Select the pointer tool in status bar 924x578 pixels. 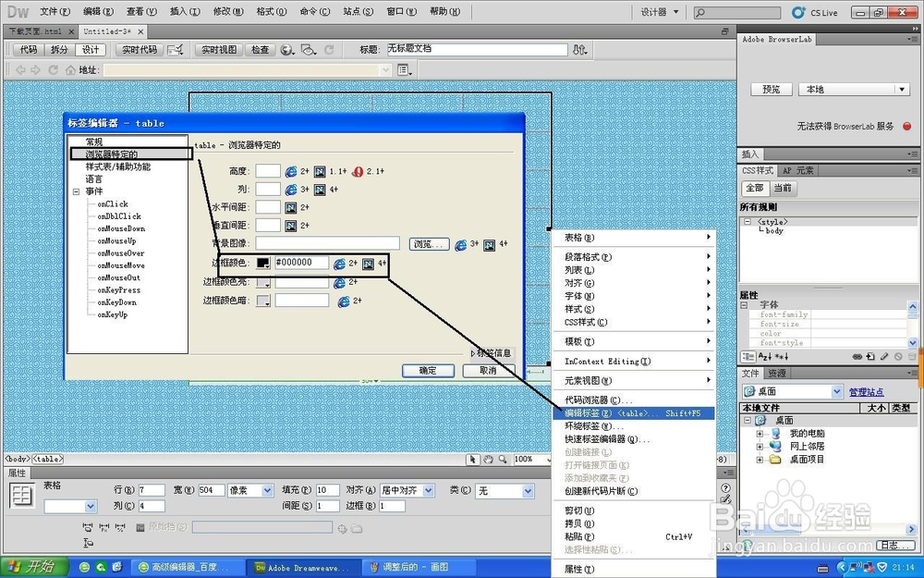click(x=472, y=460)
